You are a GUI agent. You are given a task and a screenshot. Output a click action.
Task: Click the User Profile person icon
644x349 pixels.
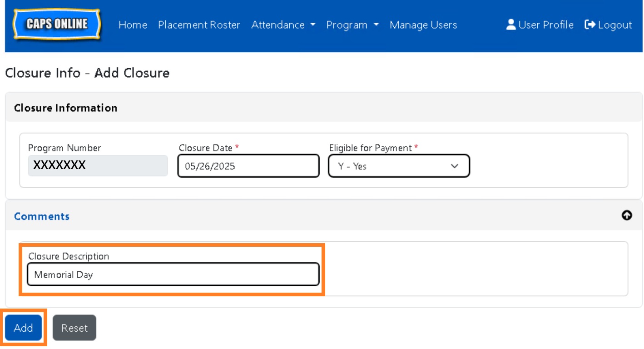click(x=511, y=25)
